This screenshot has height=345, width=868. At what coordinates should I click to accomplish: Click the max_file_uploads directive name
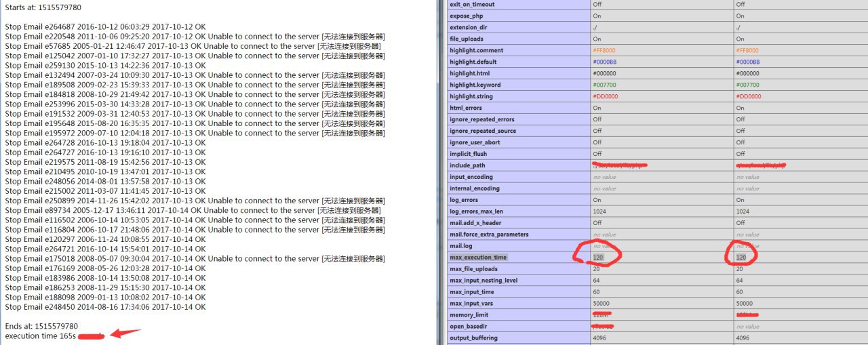pyautogui.click(x=474, y=269)
